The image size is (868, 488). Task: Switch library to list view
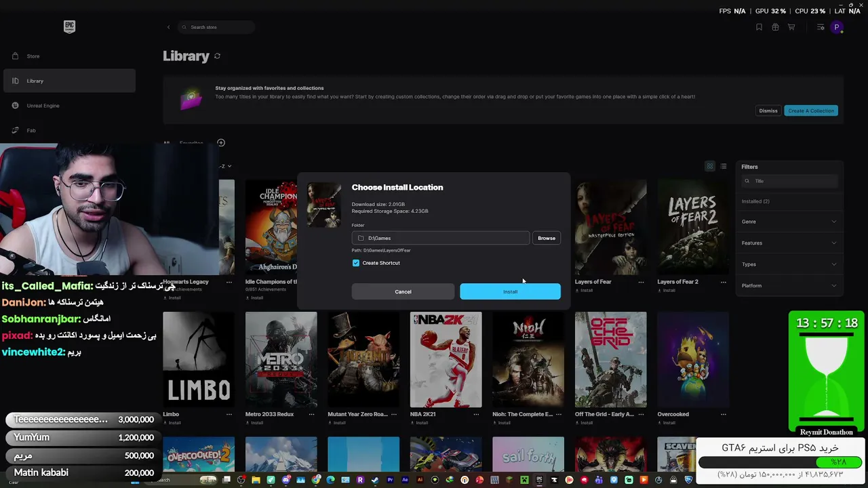[x=724, y=167]
